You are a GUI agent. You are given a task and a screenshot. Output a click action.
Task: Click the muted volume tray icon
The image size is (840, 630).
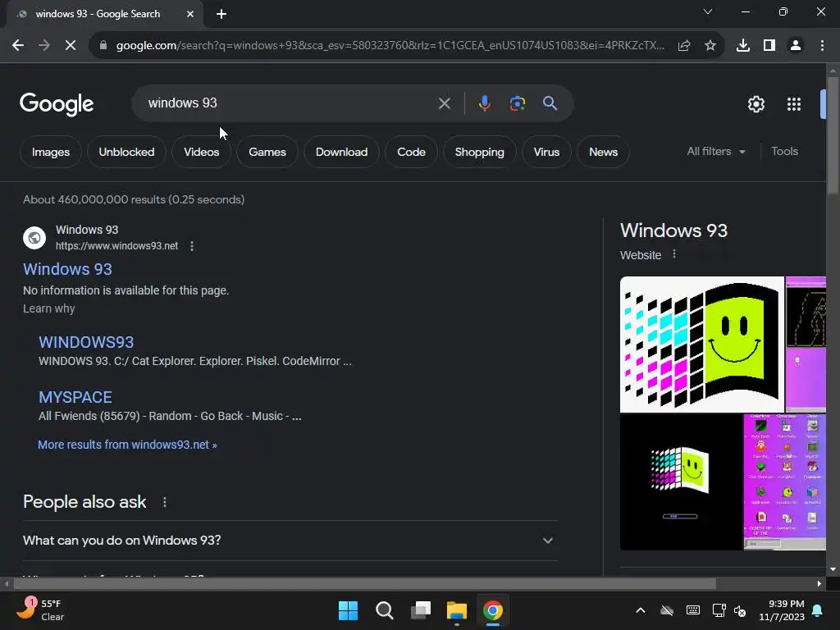tap(741, 610)
